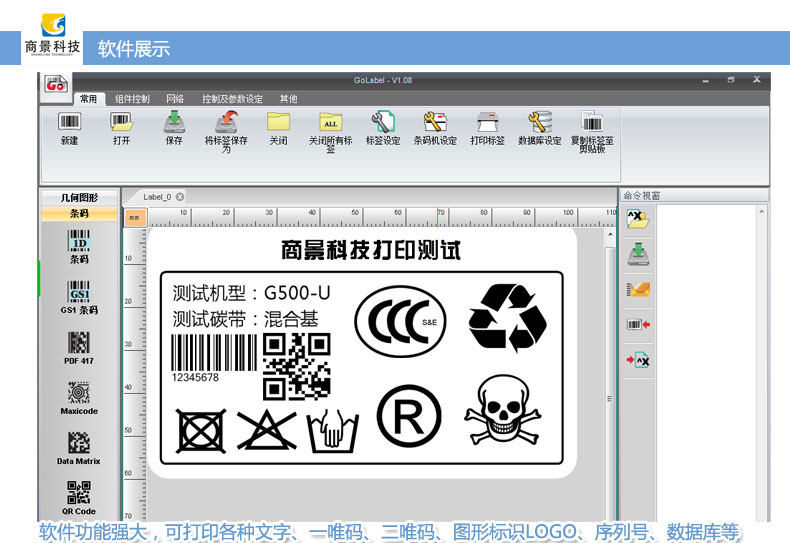Select the PDF 417 barcode tool
This screenshot has height=543, width=790.
click(x=79, y=348)
